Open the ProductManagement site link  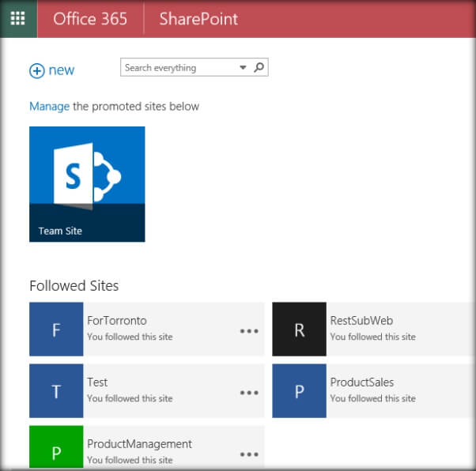click(139, 444)
